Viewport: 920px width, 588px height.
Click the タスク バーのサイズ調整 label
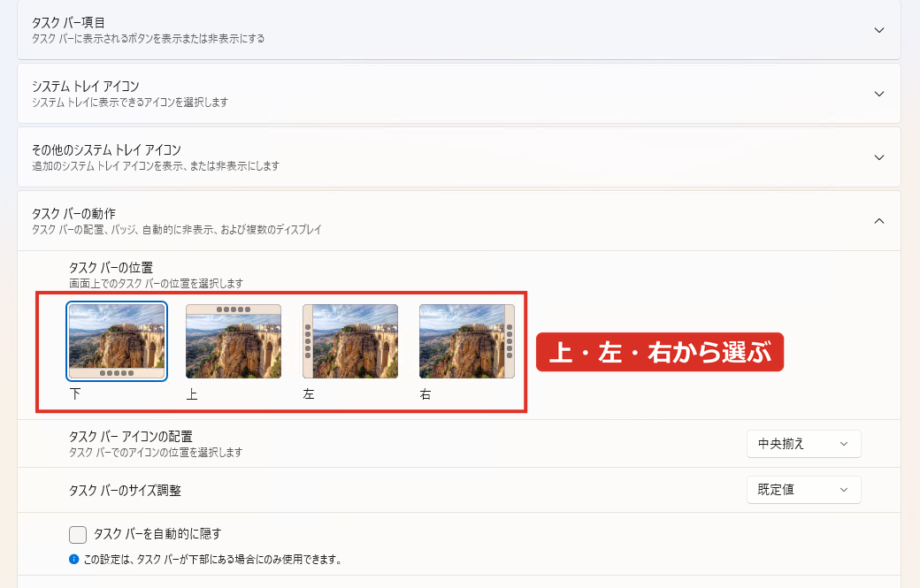(x=125, y=491)
